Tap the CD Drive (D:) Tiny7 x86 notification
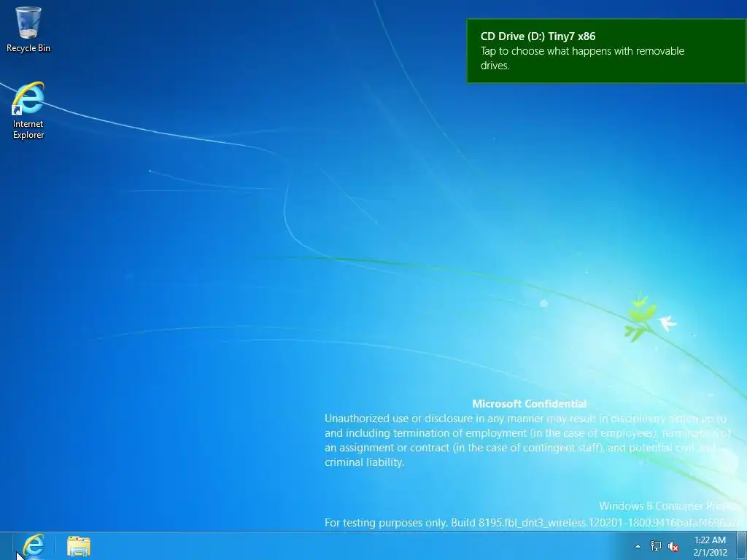 click(606, 51)
